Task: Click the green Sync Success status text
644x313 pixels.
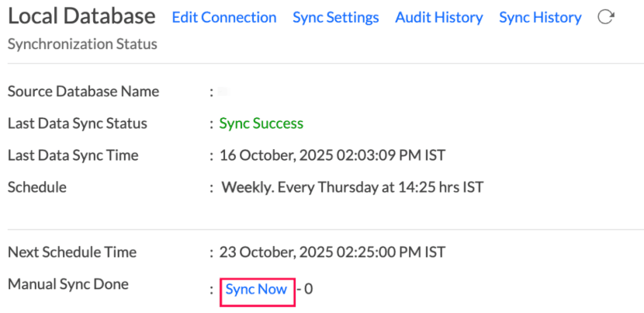Action: (261, 123)
